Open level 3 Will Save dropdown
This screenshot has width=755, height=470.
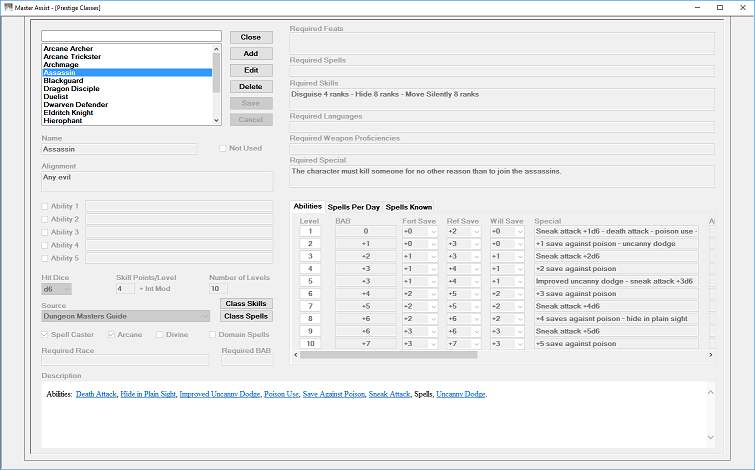520,257
